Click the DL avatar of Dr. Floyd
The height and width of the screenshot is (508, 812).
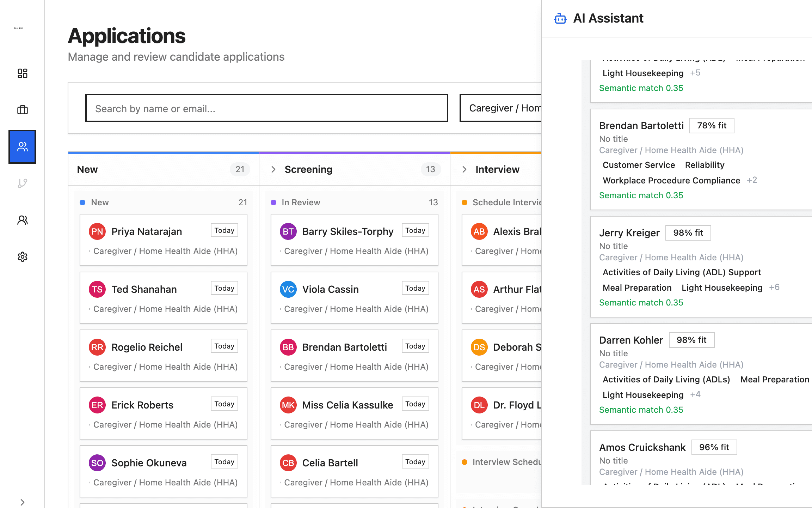coord(479,405)
